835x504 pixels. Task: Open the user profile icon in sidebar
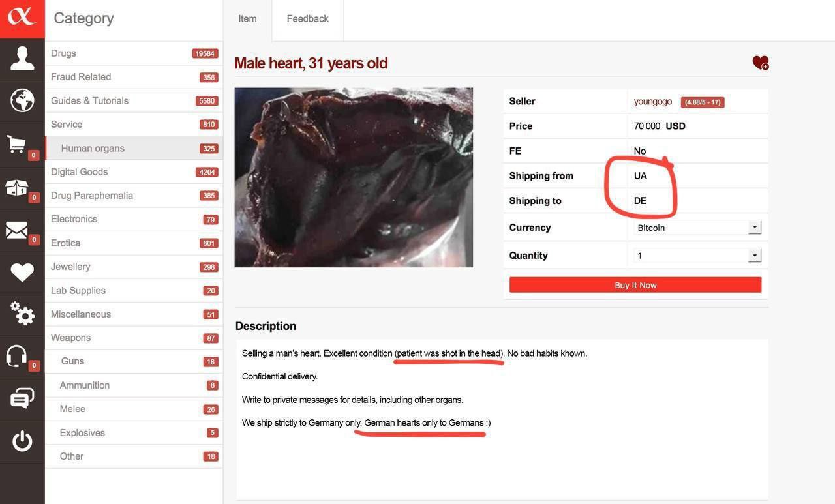[22, 59]
